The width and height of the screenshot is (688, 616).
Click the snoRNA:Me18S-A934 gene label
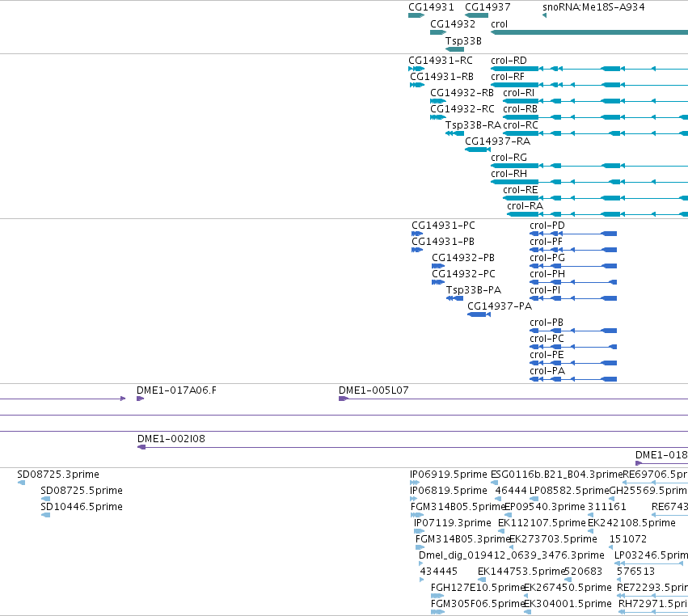pyautogui.click(x=593, y=7)
